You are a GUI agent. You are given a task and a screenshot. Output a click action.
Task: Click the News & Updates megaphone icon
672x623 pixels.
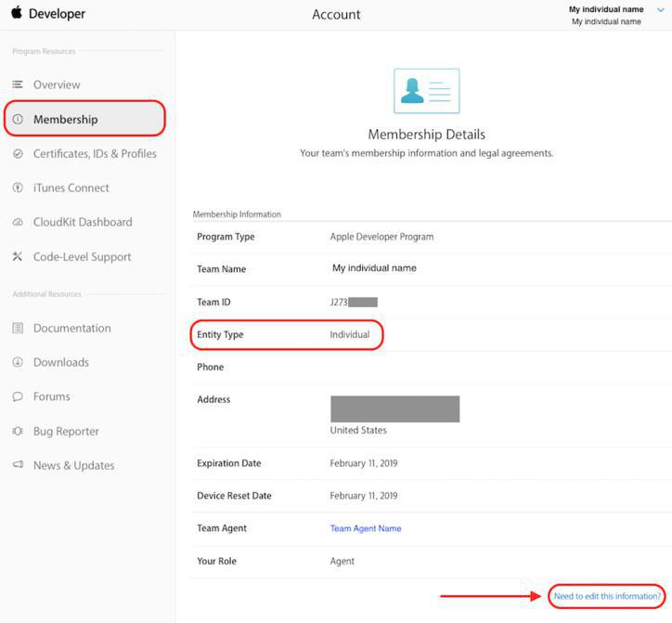[18, 465]
